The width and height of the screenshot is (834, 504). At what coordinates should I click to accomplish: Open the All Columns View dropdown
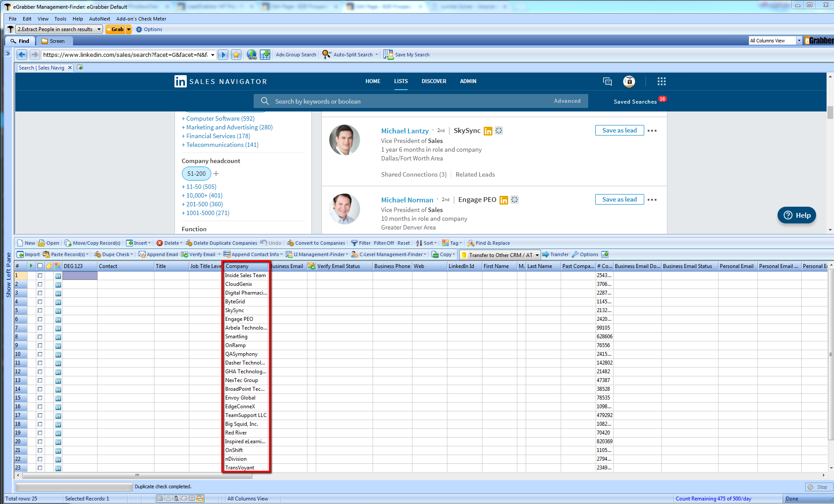pos(799,41)
